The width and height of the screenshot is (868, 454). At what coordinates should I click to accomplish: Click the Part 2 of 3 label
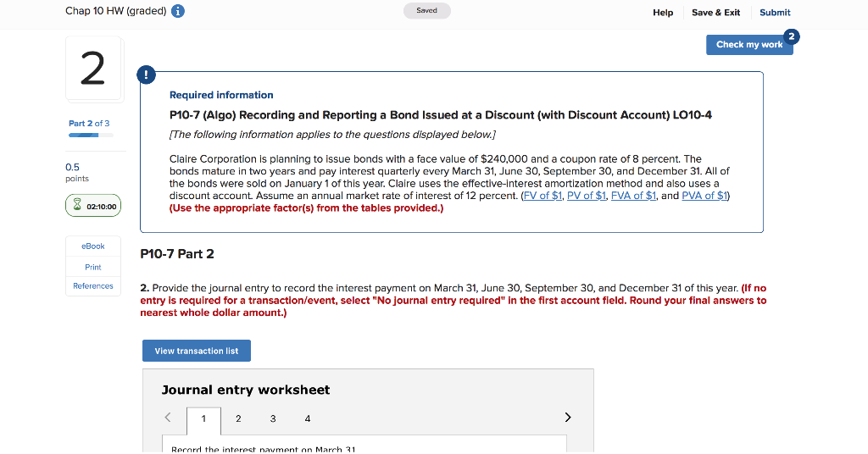[89, 124]
